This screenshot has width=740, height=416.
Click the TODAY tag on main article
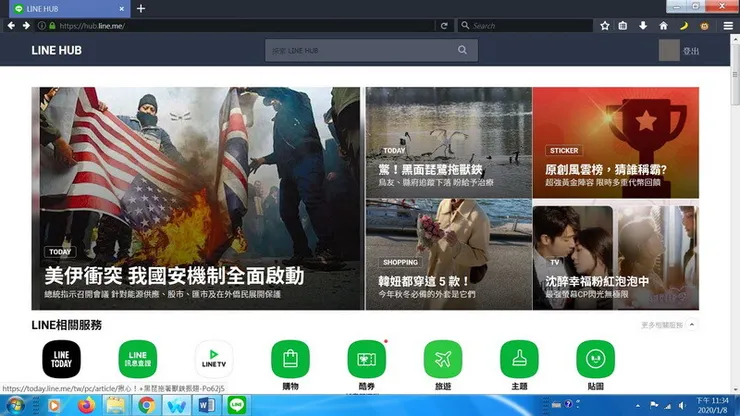pos(60,252)
